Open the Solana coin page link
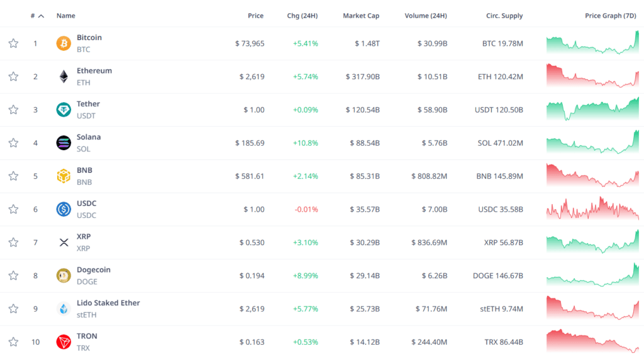644x358 pixels. [x=89, y=138]
